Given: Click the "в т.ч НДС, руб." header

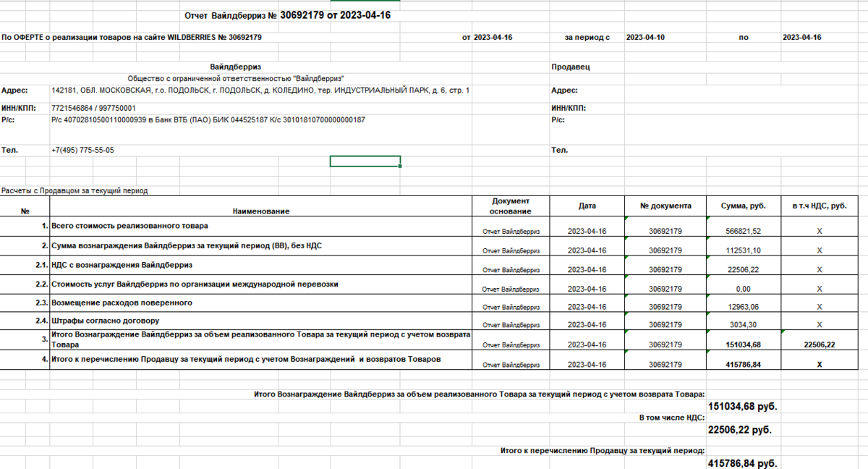Looking at the screenshot, I should pyautogui.click(x=820, y=206).
